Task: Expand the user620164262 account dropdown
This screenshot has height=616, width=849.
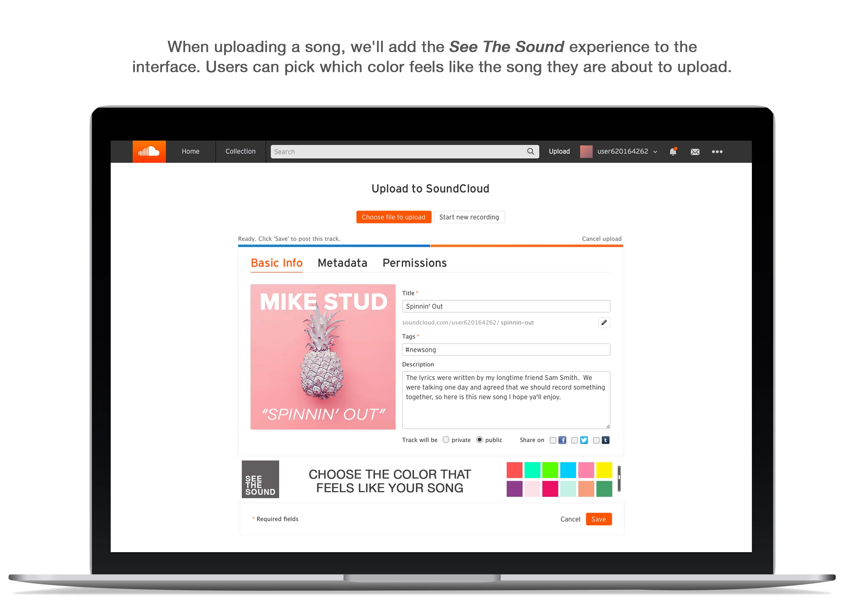Action: click(x=655, y=152)
